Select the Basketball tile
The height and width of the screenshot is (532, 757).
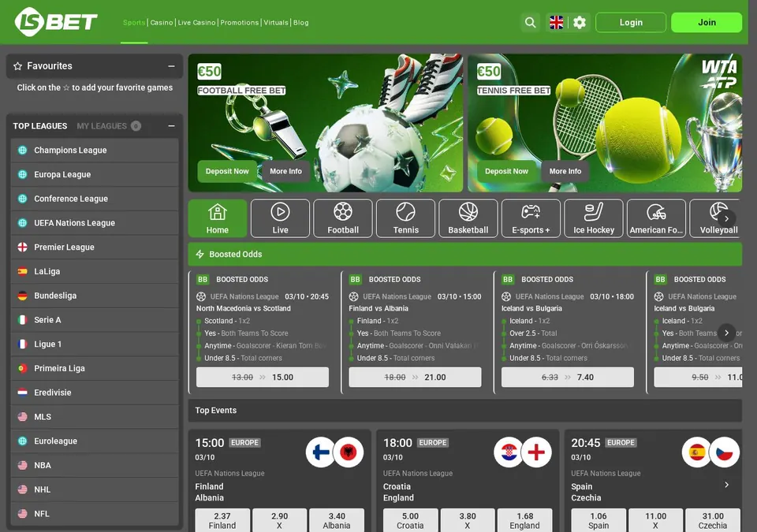tap(468, 218)
